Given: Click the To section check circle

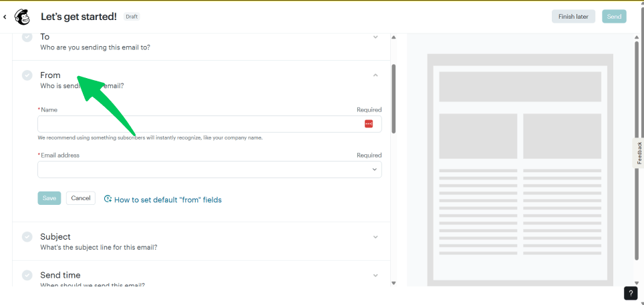Looking at the screenshot, I should tap(27, 37).
